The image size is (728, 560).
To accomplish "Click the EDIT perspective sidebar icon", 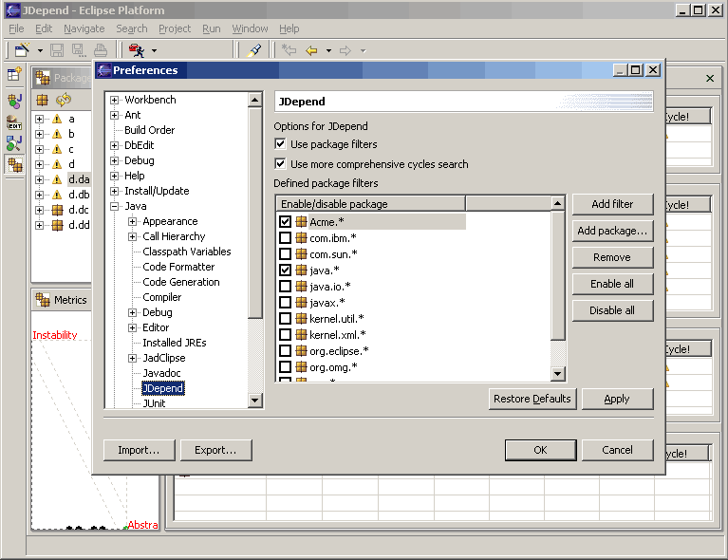I will click(14, 122).
